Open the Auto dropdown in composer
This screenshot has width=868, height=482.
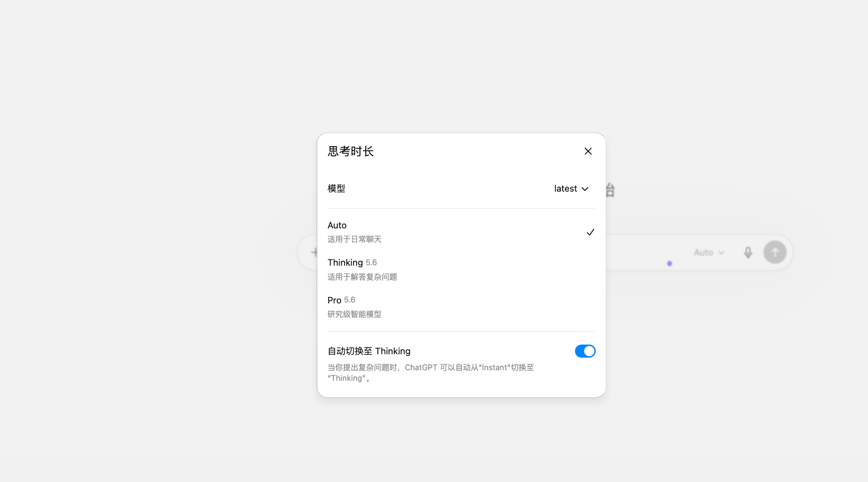click(x=709, y=253)
